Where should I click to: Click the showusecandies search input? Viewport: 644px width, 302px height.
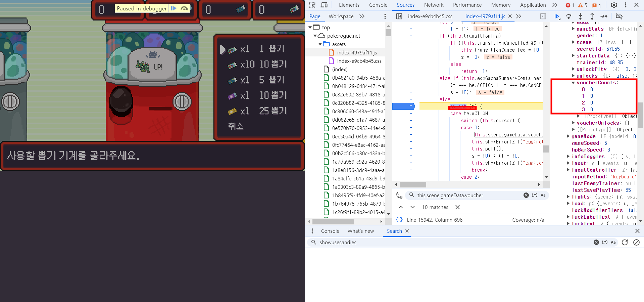453,243
